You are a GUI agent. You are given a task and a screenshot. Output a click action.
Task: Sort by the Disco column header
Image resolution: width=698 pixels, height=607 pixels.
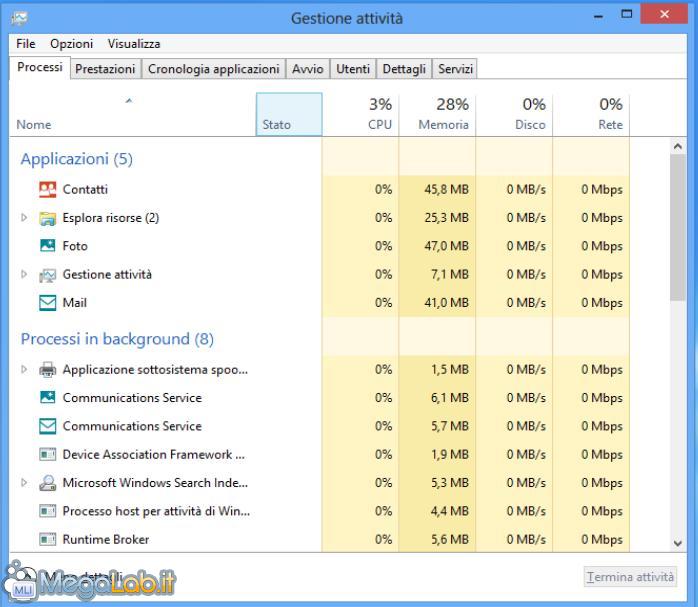click(514, 114)
